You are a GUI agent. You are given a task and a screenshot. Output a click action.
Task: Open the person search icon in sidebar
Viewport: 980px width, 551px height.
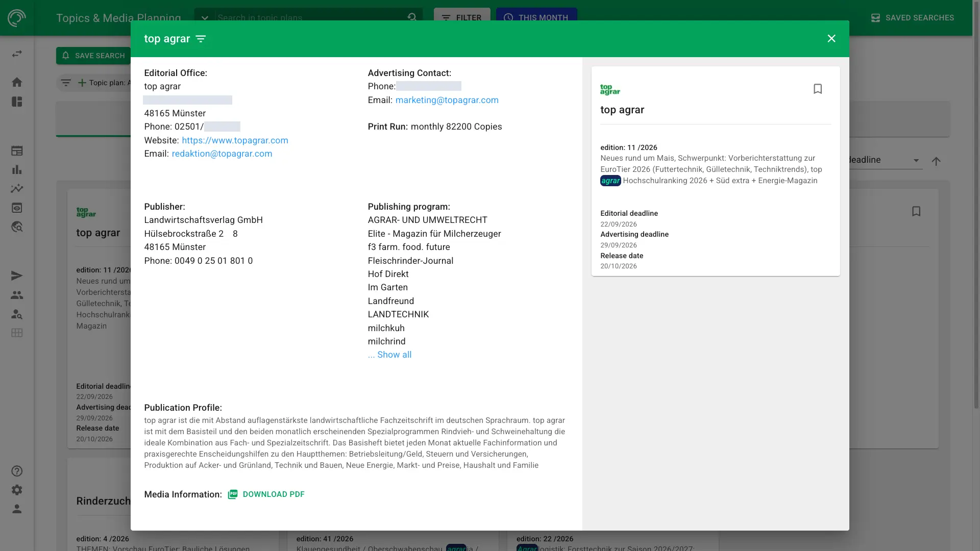[17, 314]
